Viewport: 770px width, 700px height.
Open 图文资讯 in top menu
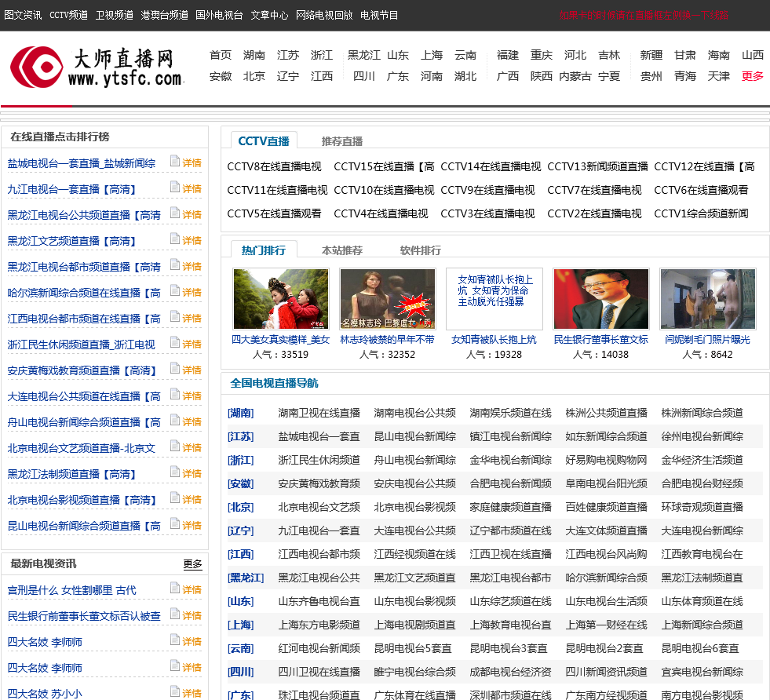[23, 15]
